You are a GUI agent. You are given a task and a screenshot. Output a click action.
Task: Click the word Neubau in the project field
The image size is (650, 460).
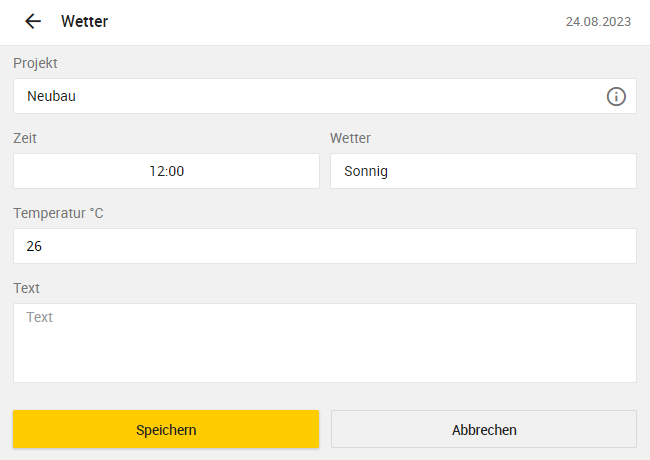coord(51,96)
